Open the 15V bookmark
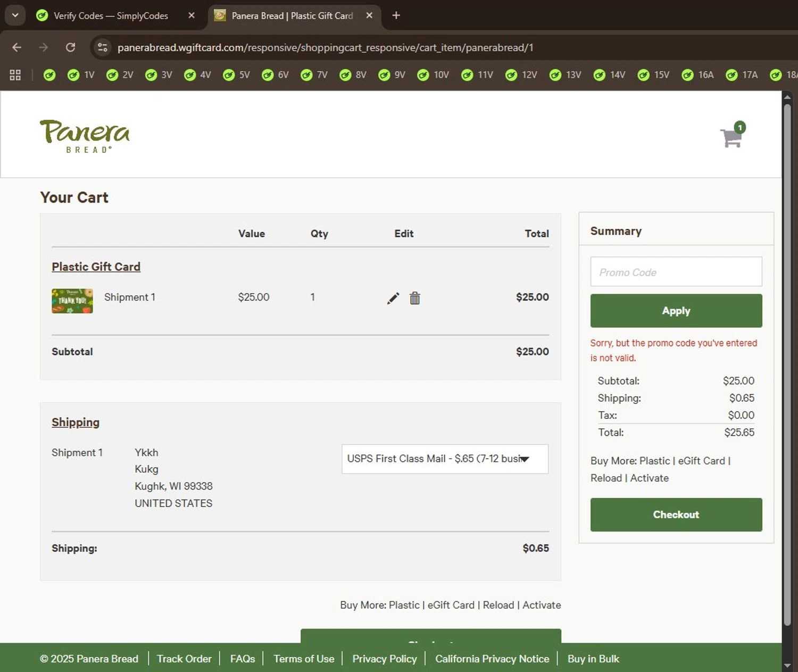 coord(654,75)
